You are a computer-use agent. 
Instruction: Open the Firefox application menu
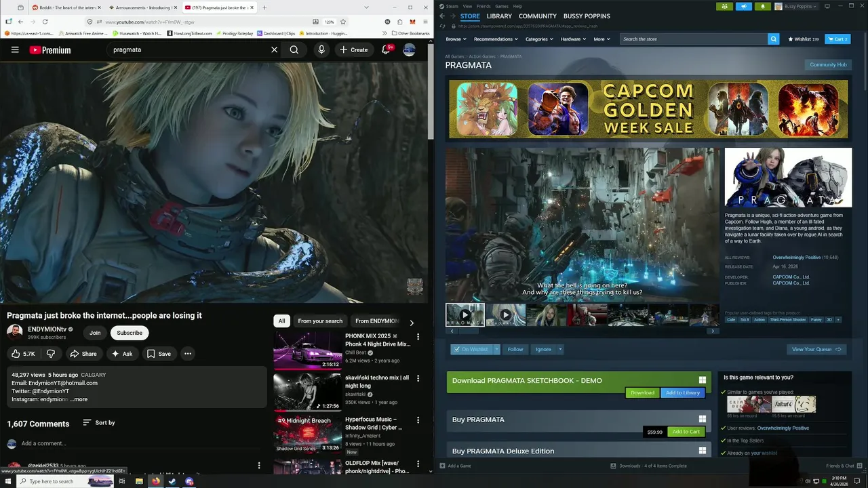click(x=425, y=22)
